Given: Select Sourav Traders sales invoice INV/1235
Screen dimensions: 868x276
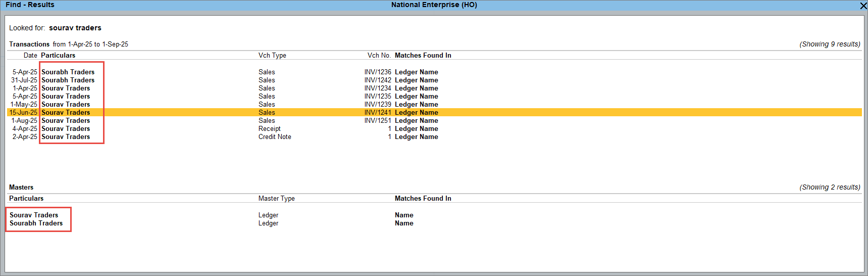Looking at the screenshot, I should (66, 97).
